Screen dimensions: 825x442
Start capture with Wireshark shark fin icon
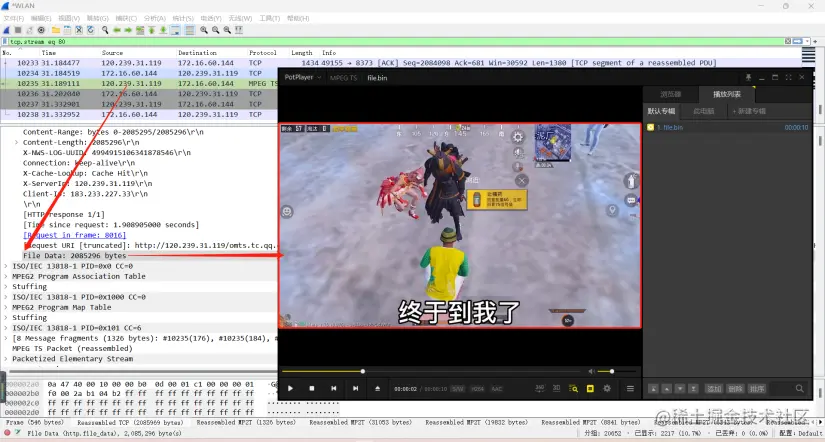[6, 30]
